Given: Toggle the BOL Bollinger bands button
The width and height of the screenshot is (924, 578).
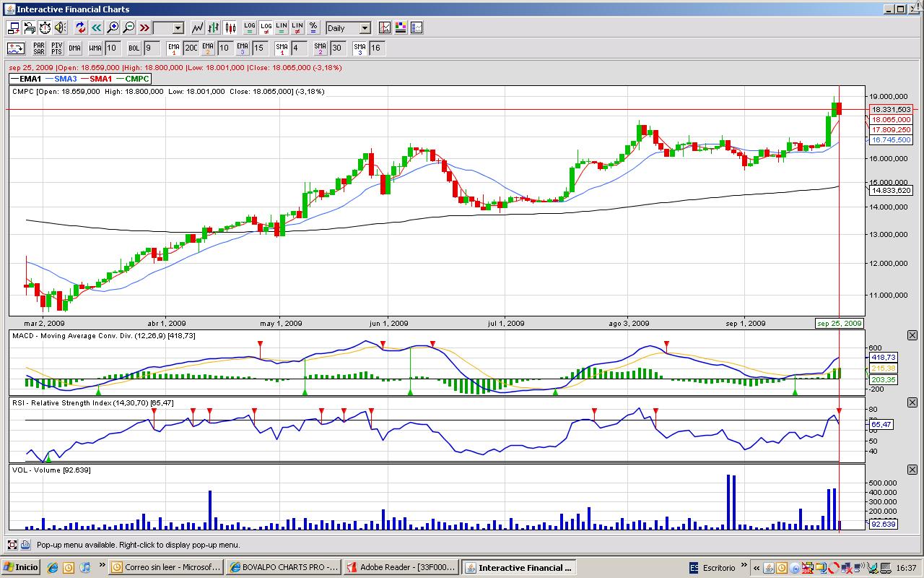Looking at the screenshot, I should click(x=134, y=48).
